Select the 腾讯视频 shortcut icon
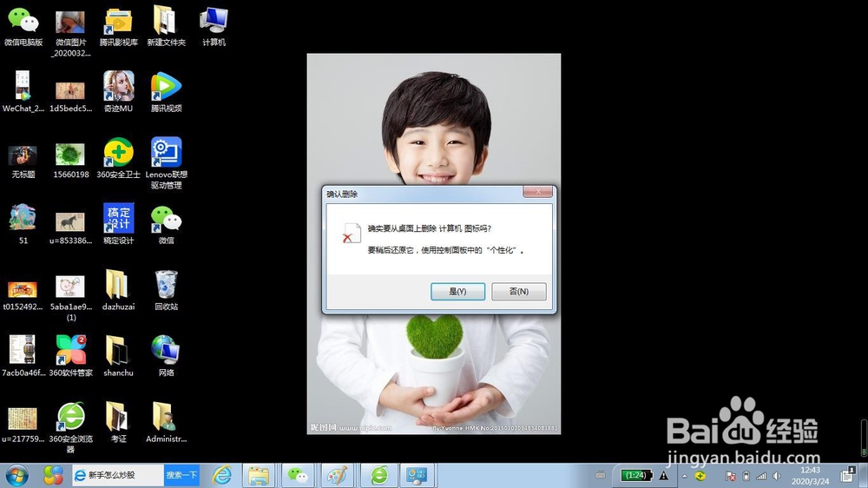This screenshot has height=488, width=868. tap(166, 92)
